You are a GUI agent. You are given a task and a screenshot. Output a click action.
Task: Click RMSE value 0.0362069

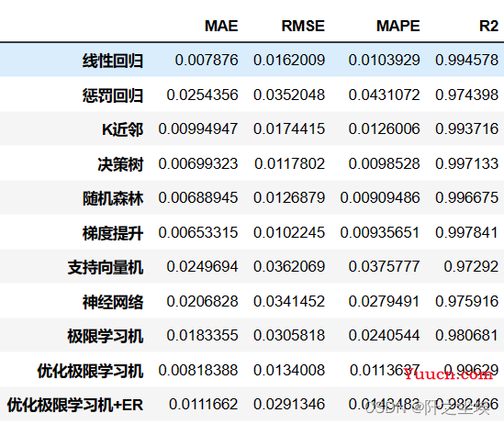click(289, 266)
